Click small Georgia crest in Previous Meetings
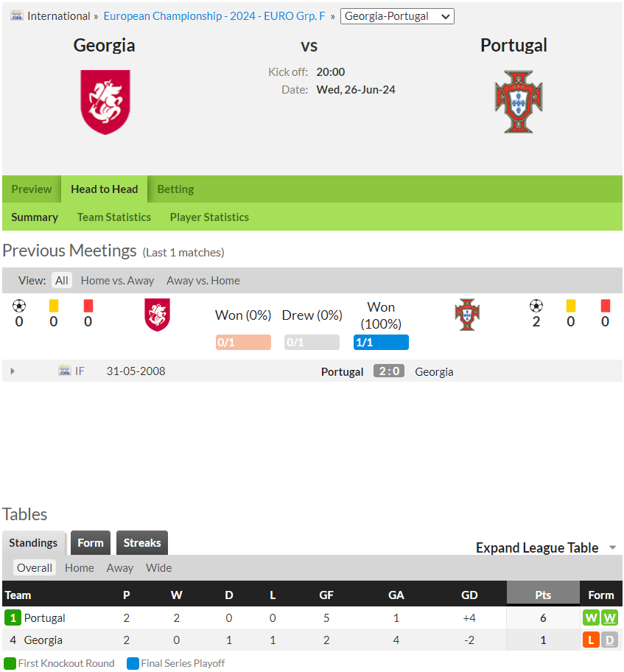The width and height of the screenshot is (624, 672). (157, 315)
